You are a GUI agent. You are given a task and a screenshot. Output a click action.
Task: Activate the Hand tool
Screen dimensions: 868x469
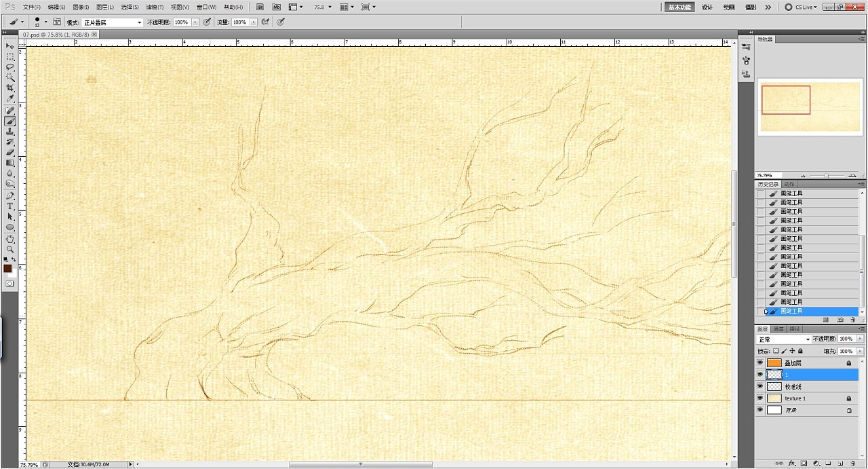click(x=10, y=239)
